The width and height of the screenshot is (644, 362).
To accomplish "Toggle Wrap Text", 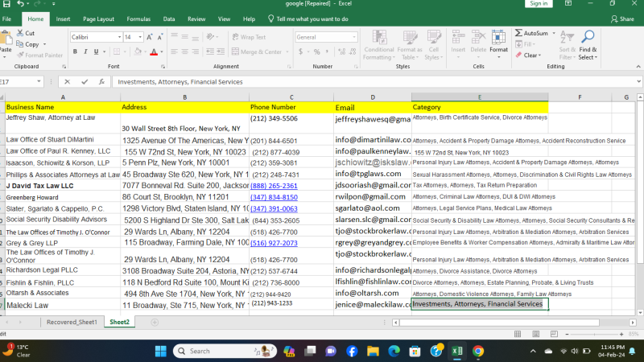I will [x=249, y=37].
